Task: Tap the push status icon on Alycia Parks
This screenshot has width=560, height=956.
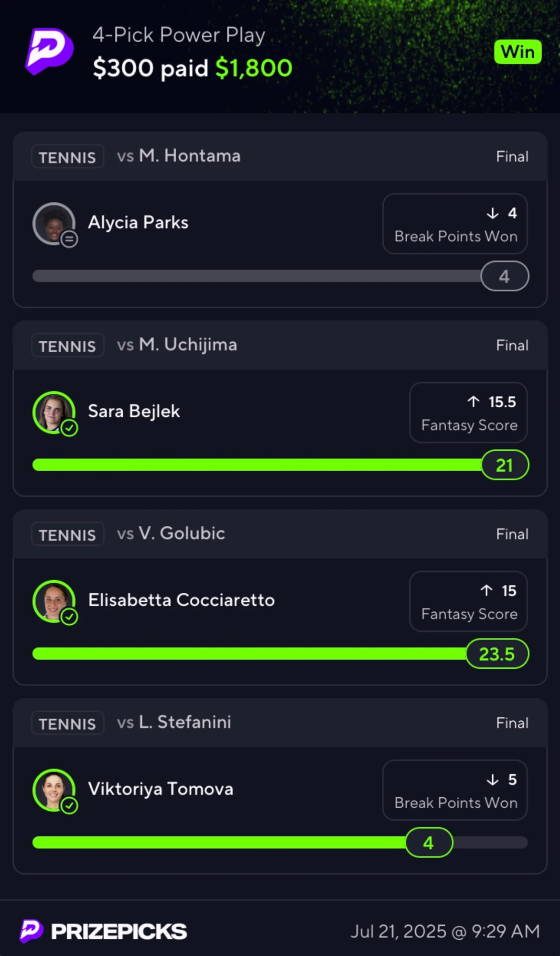Action: click(69, 239)
